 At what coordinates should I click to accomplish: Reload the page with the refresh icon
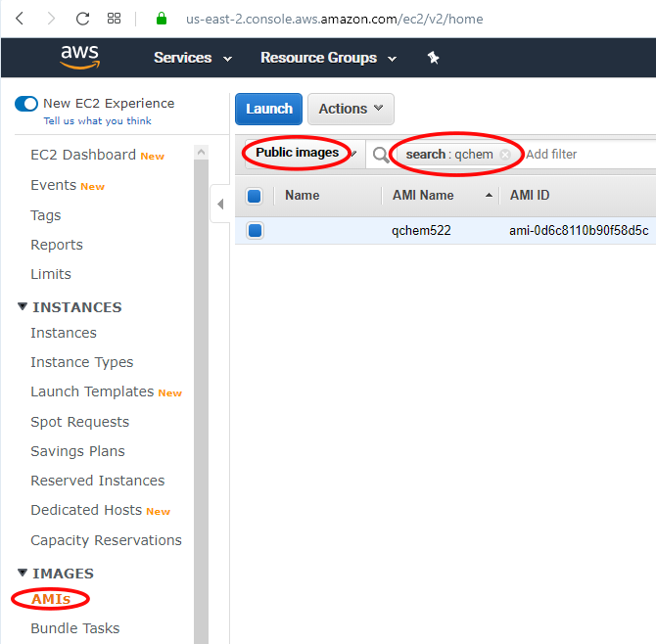pyautogui.click(x=82, y=19)
